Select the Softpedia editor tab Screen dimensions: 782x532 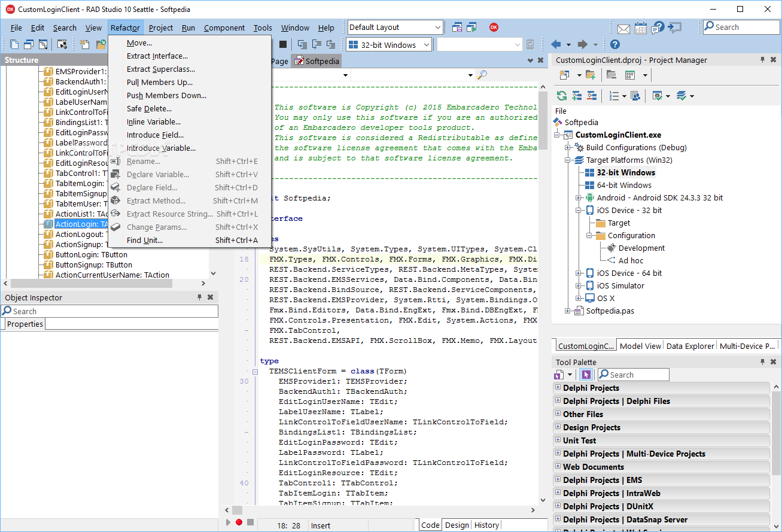tap(317, 61)
